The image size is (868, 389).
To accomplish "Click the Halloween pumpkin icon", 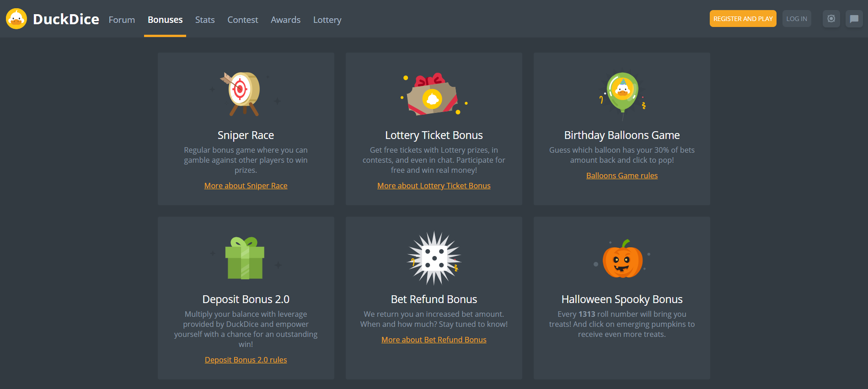I will click(622, 259).
